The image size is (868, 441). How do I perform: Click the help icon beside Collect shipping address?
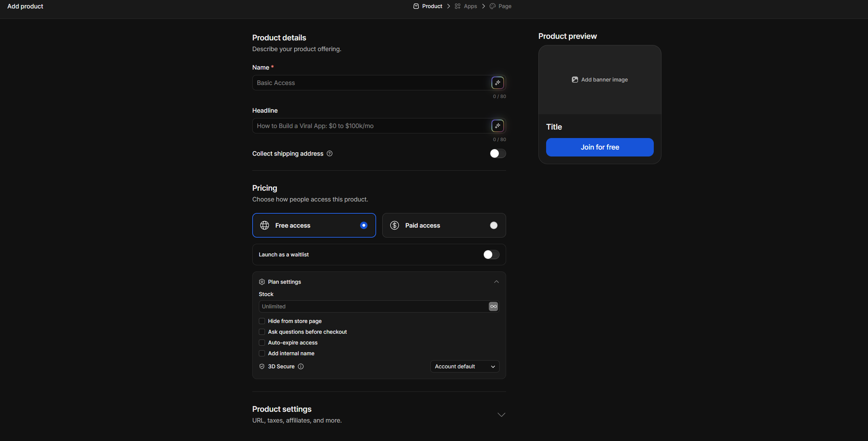point(330,153)
